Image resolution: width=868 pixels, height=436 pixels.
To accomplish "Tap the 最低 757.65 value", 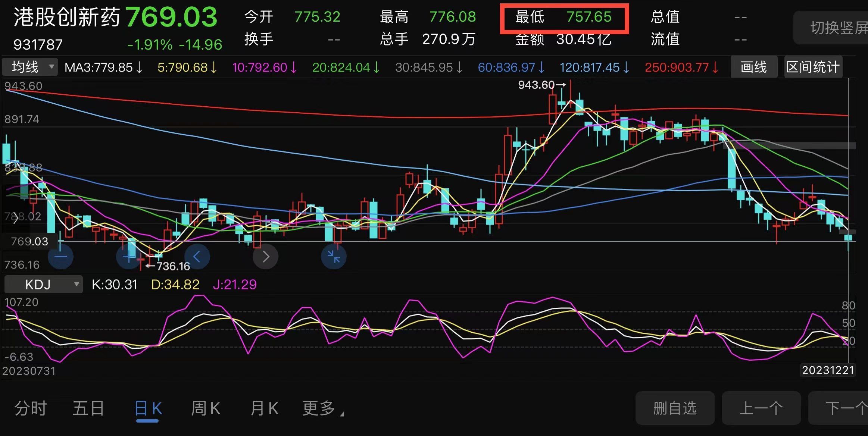I will point(589,17).
